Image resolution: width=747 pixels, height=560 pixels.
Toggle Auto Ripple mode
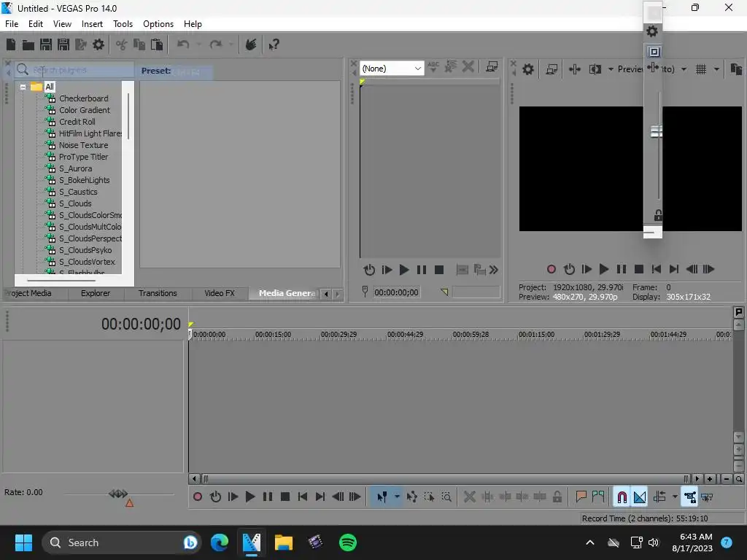click(659, 497)
